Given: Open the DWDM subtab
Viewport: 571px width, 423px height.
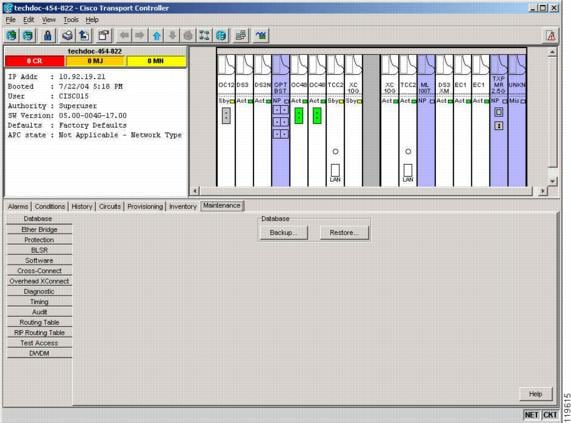Looking at the screenshot, I should click(x=39, y=353).
